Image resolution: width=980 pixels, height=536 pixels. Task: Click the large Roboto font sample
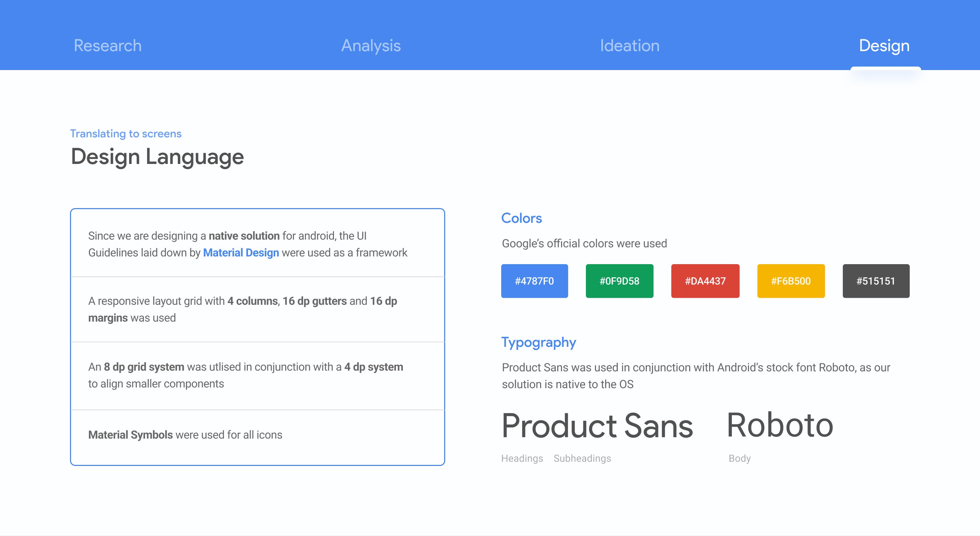780,425
